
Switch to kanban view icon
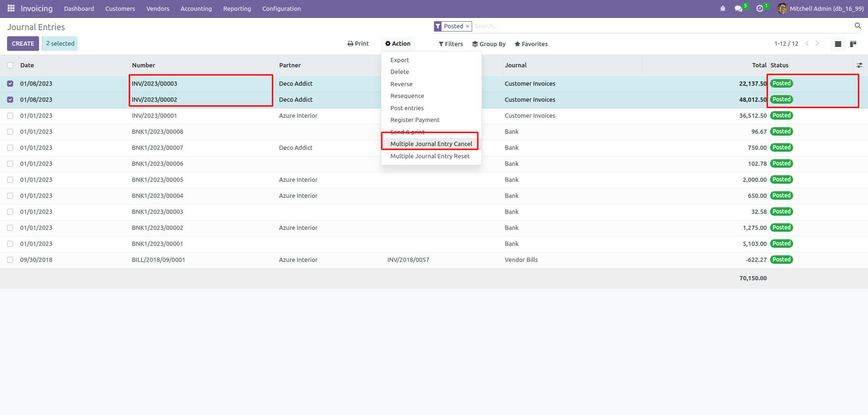click(x=853, y=44)
